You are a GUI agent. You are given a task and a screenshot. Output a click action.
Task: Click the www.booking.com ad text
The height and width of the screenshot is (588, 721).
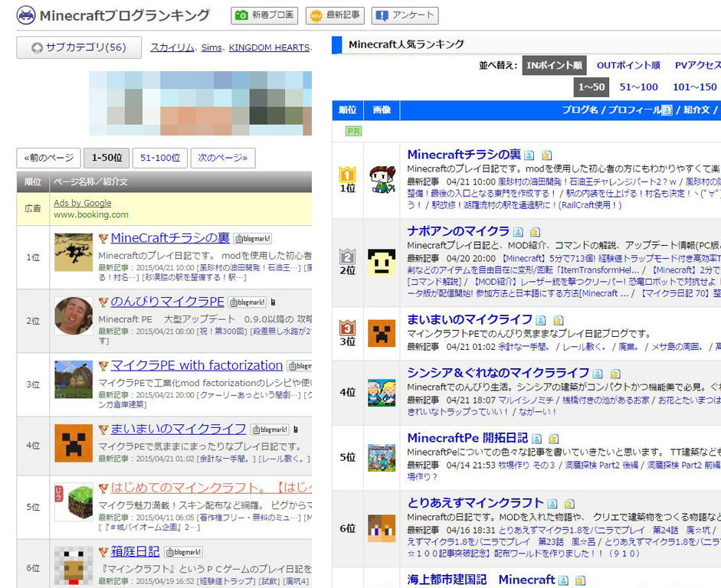click(x=91, y=214)
